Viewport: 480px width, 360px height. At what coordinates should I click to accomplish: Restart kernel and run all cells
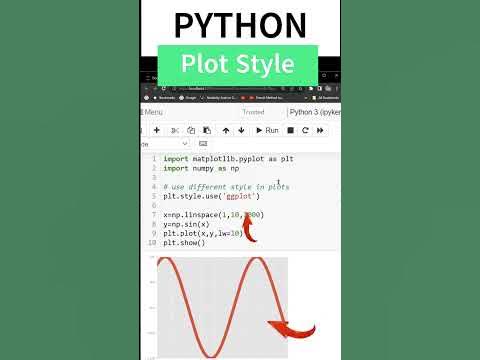(320, 130)
